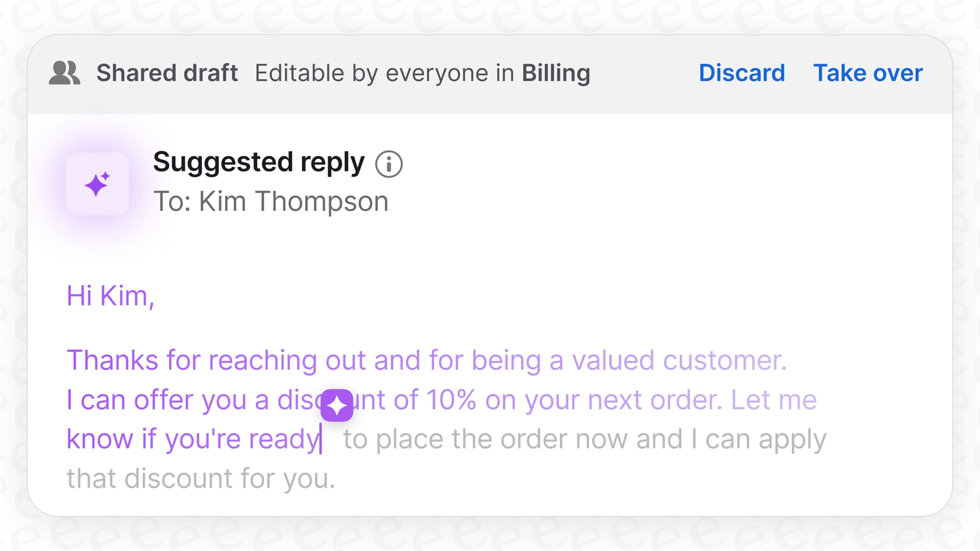The image size is (980, 551).
Task: Click the Hi Kim greeting line
Action: pos(110,296)
